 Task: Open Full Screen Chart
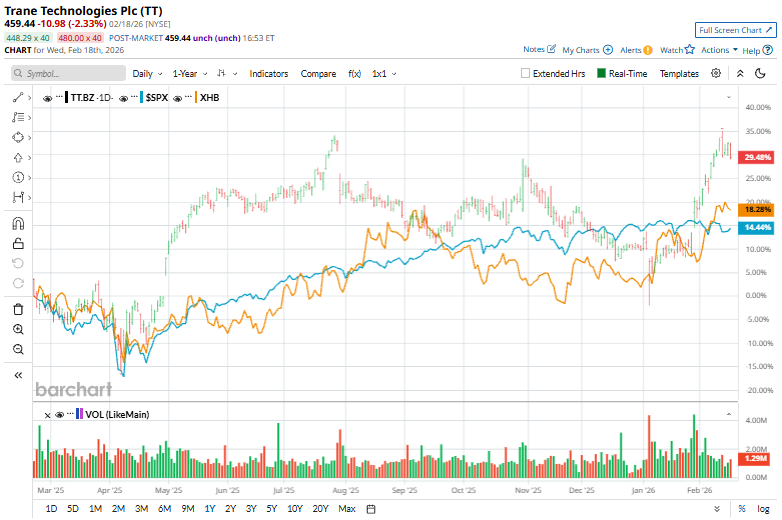pyautogui.click(x=736, y=30)
